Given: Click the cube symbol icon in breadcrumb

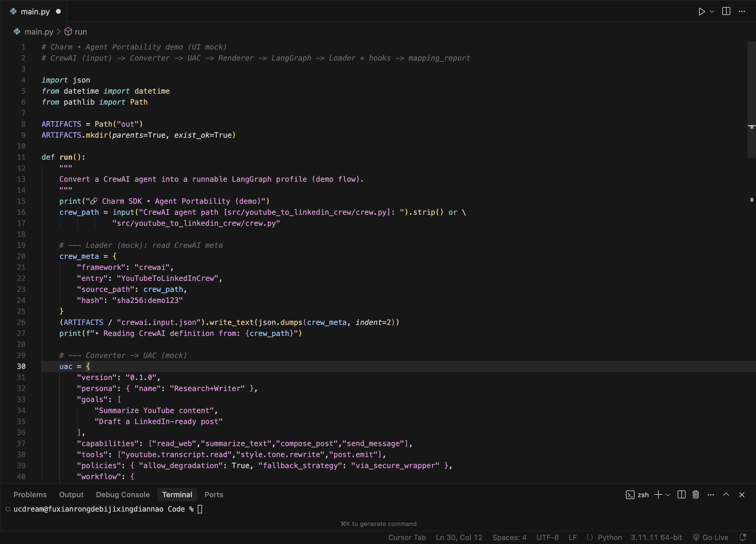Looking at the screenshot, I should 68,32.
